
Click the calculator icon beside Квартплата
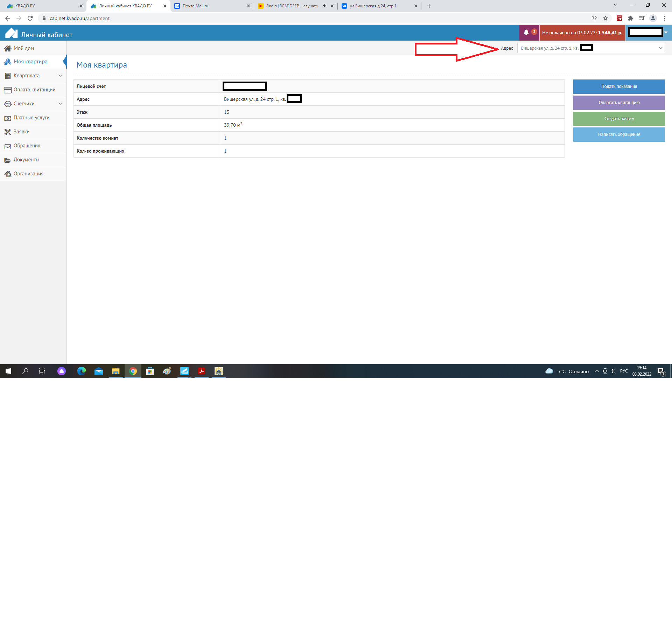pos(8,76)
